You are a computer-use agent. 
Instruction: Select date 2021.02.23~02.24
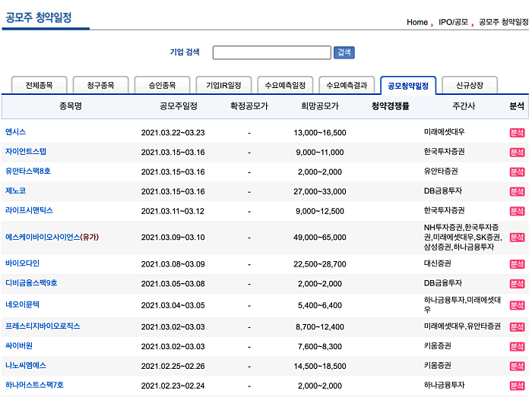173,386
